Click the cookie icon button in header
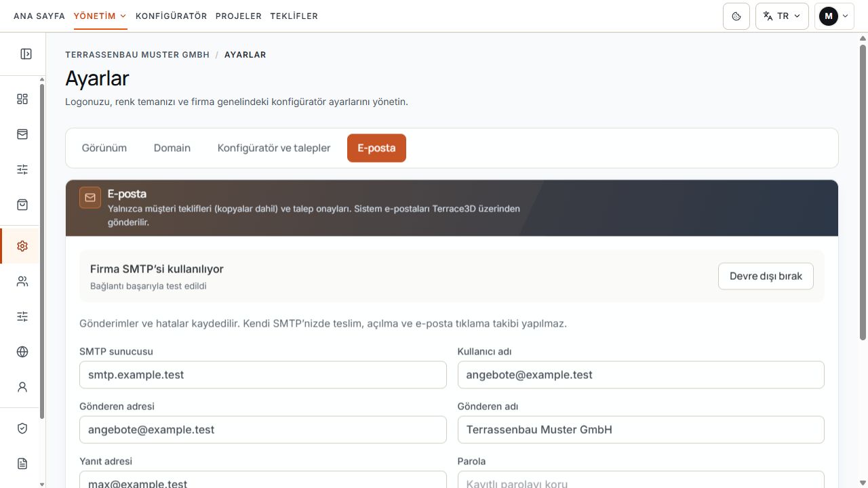868x488 pixels. click(x=736, y=16)
